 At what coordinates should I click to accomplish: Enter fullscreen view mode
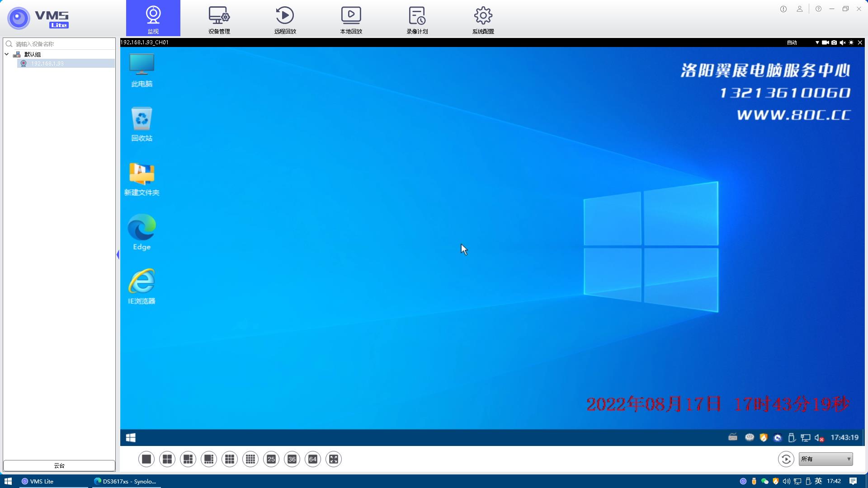pos(334,459)
